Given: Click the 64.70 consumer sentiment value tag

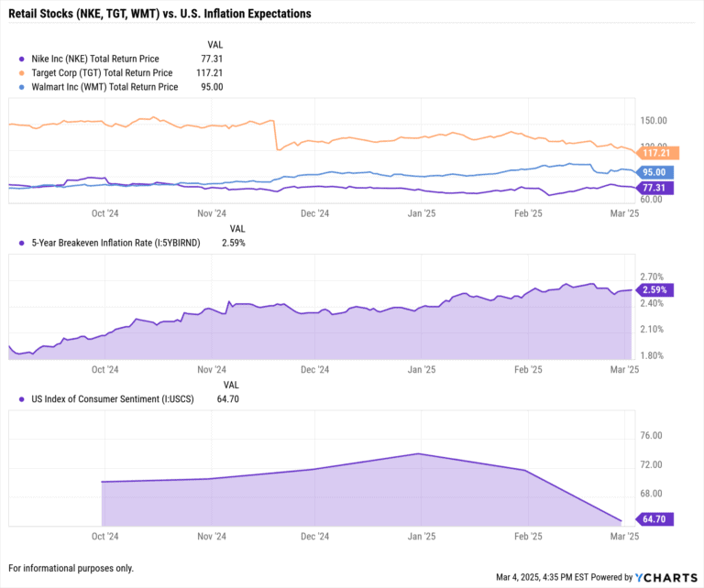Looking at the screenshot, I should (x=654, y=519).
